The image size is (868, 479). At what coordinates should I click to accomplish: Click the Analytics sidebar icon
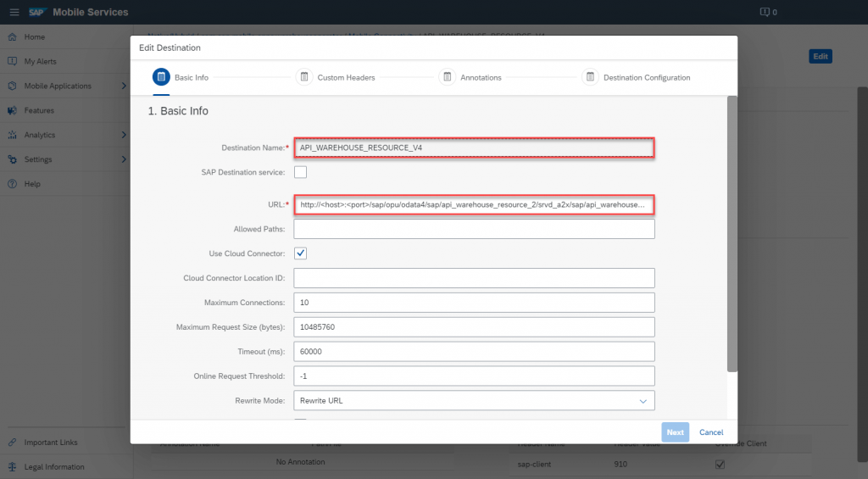pos(12,135)
